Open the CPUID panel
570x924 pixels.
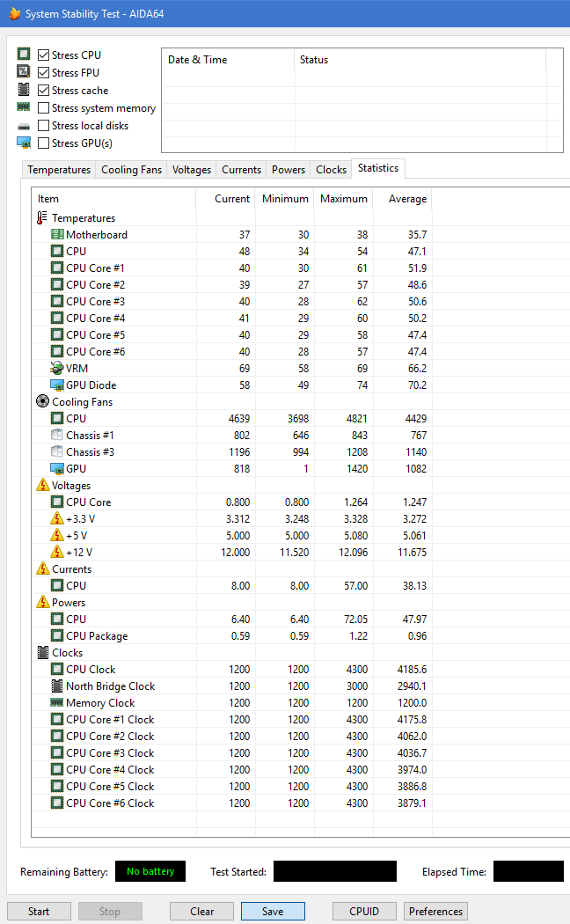[x=364, y=911]
